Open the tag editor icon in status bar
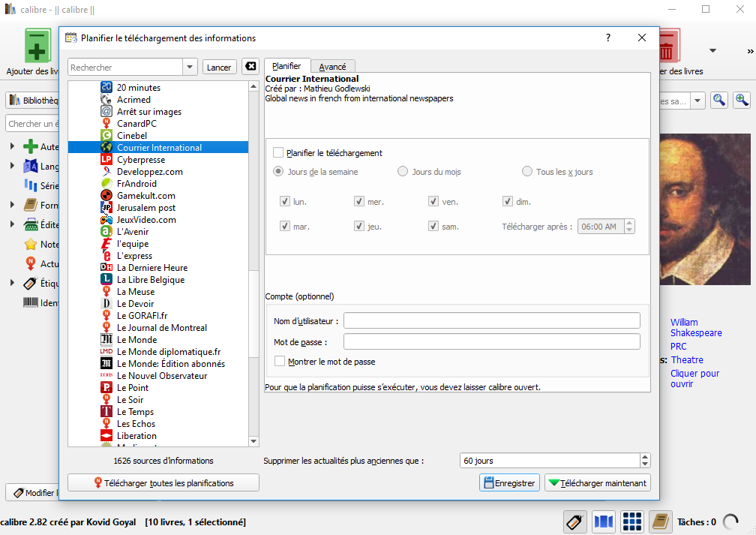 574,521
